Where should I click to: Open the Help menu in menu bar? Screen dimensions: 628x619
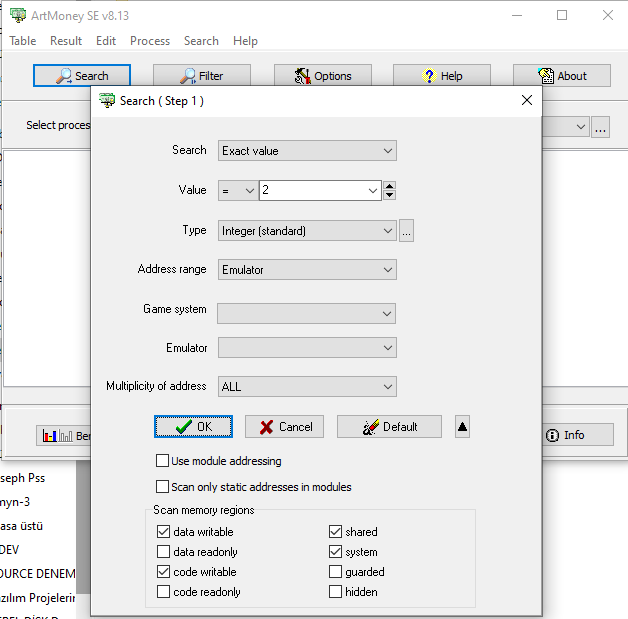pyautogui.click(x=245, y=41)
